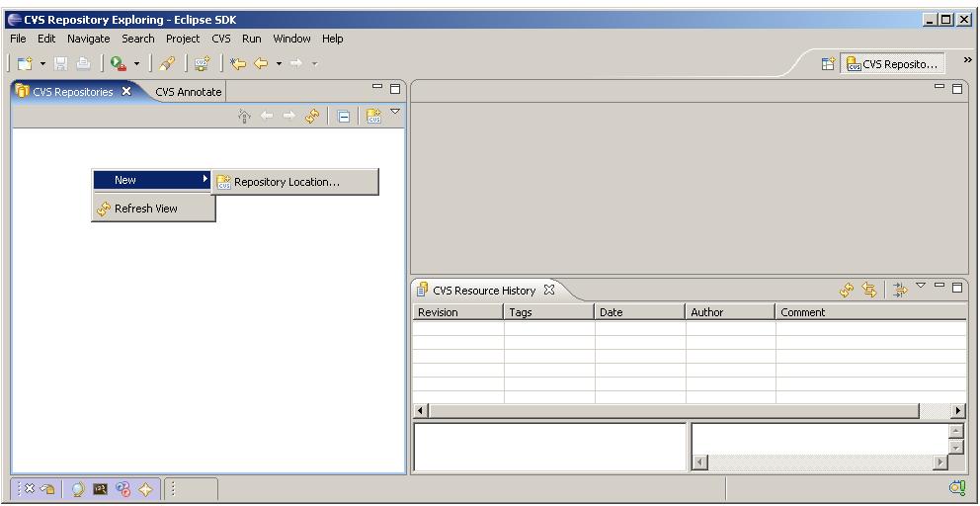
Task: Open the Navigate menu
Action: [x=89, y=39]
